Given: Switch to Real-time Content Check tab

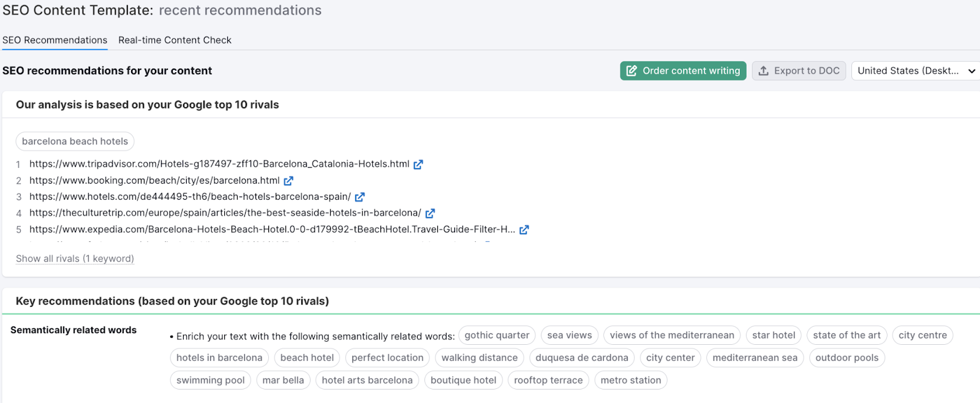Looking at the screenshot, I should point(175,40).
